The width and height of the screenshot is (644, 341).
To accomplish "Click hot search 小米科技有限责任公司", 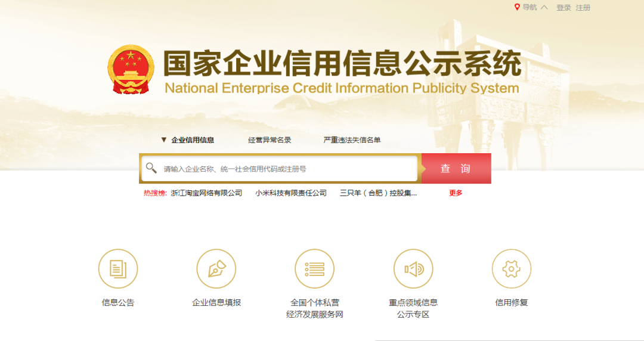I will [x=291, y=193].
